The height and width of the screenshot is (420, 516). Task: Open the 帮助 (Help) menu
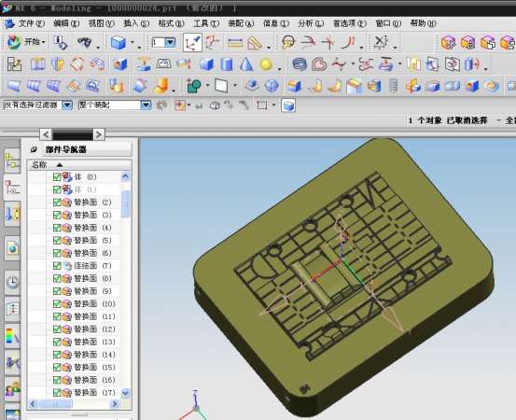pos(423,23)
